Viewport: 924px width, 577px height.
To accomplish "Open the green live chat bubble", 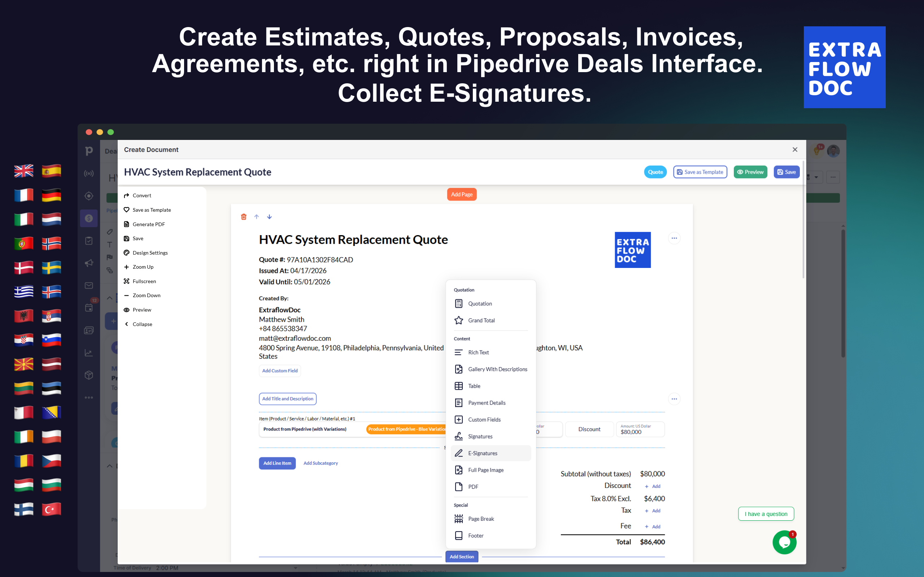I will pyautogui.click(x=784, y=542).
